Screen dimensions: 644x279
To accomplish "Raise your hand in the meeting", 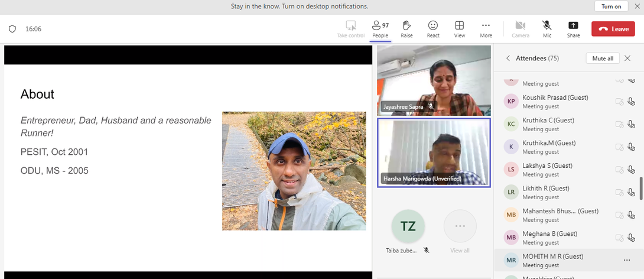I will 406,29.
